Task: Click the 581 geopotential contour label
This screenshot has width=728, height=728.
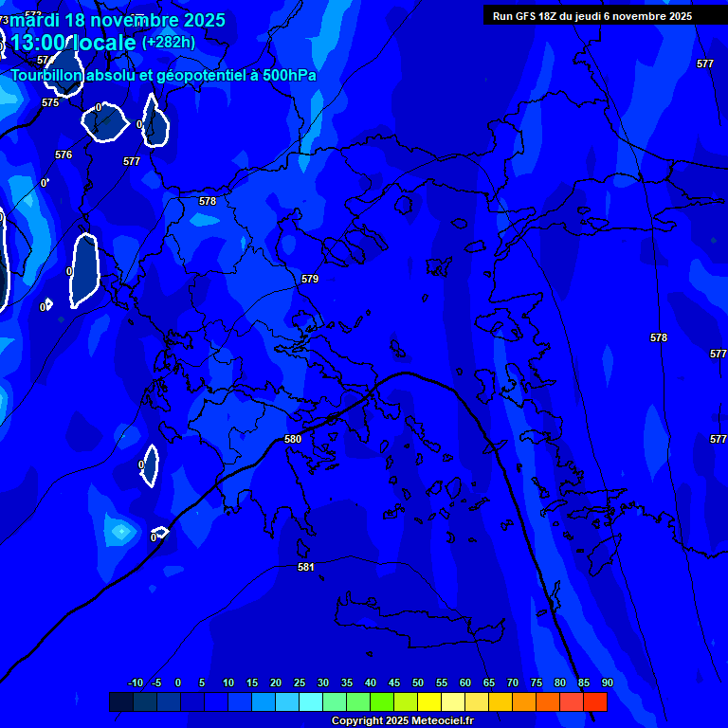Action: coord(306,567)
